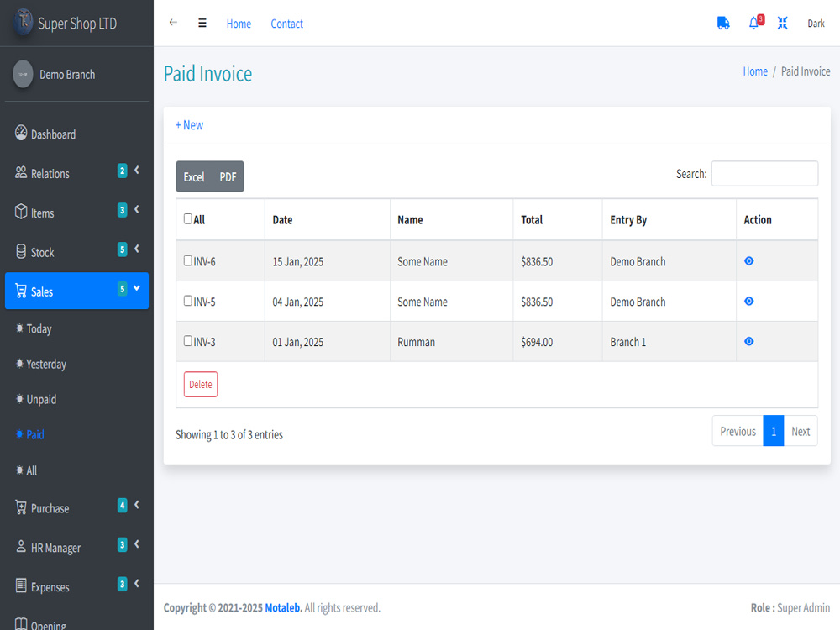Click the Contact link in navbar
Viewport: 840px width, 630px height.
(x=286, y=24)
